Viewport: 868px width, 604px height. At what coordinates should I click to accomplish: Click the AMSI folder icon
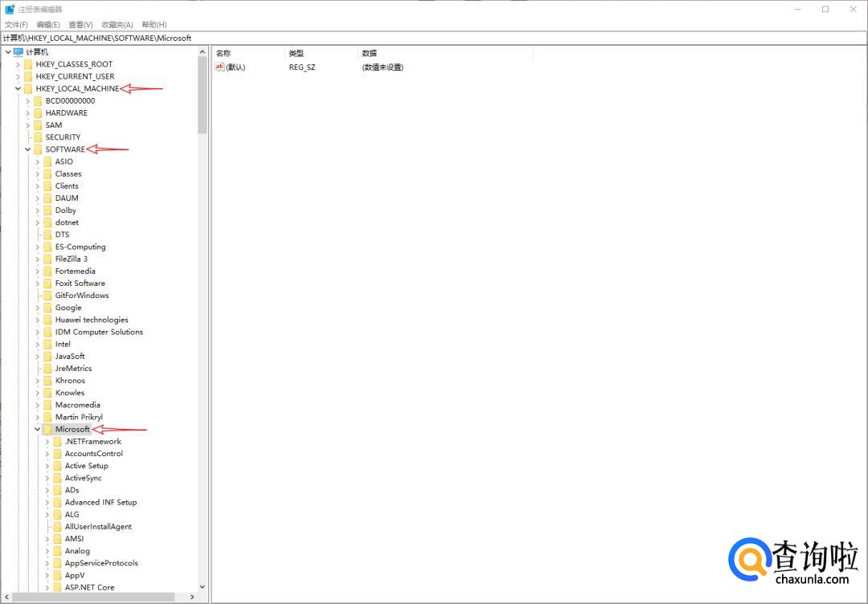[x=58, y=539]
